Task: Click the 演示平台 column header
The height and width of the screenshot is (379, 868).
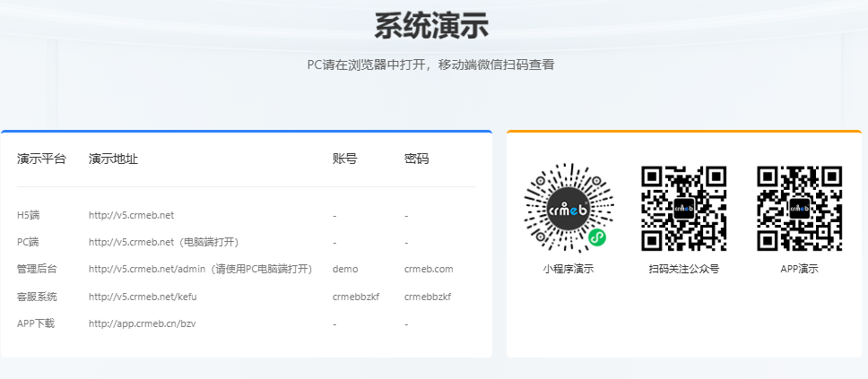Action: point(41,159)
